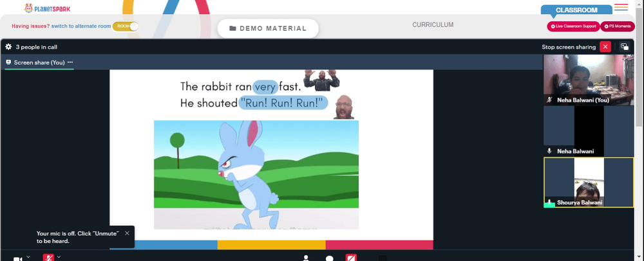Viewport: 644px width, 261px height.
Task: Click the 'Stop screen sharing' label
Action: 569,47
